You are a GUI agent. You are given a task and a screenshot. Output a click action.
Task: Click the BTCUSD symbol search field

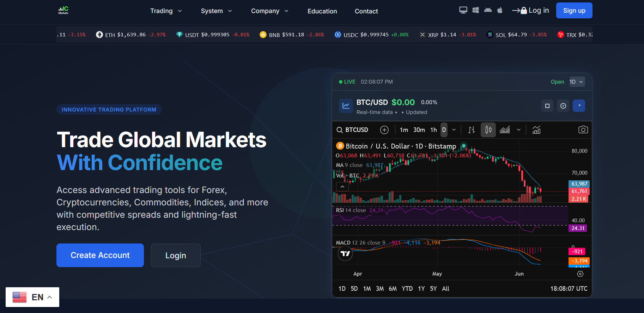[353, 130]
